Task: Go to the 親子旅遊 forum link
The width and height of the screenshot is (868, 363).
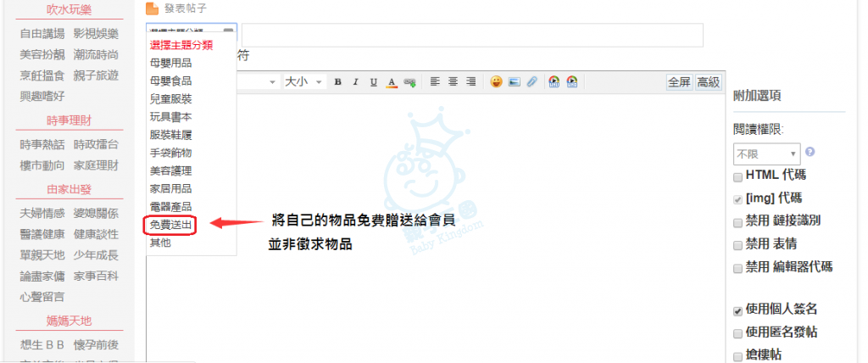Action: 96,75
